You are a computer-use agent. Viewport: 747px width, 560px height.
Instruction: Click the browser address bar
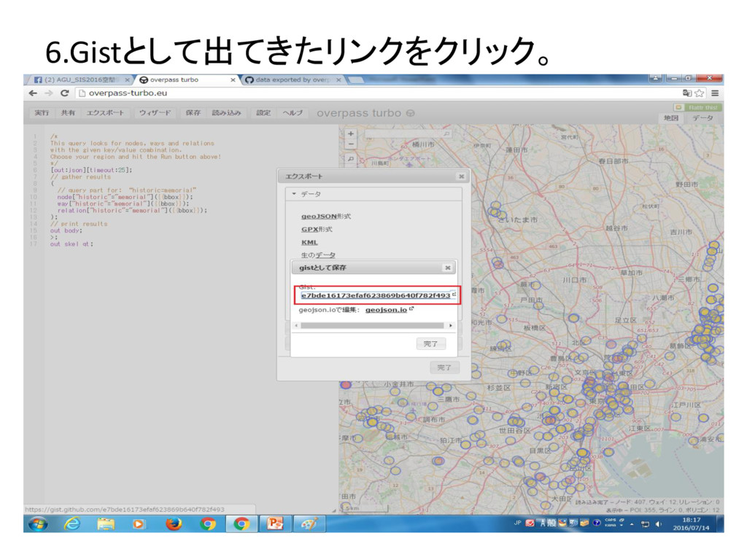click(x=365, y=93)
